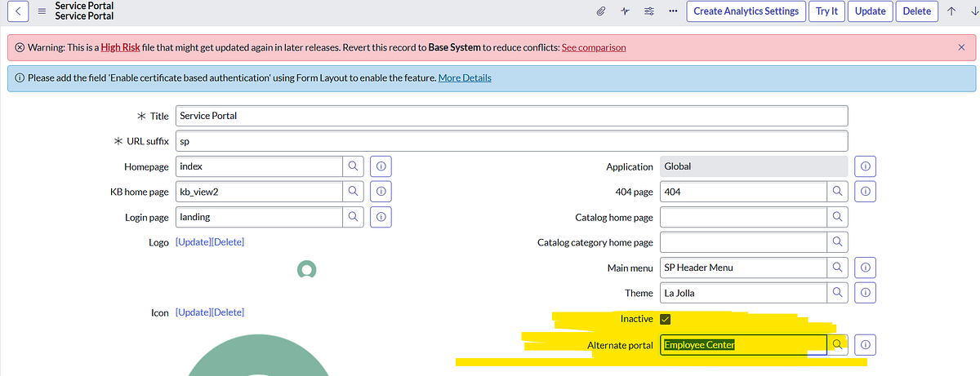Preview the Application record info icon
This screenshot has height=376, width=980.
(x=866, y=166)
